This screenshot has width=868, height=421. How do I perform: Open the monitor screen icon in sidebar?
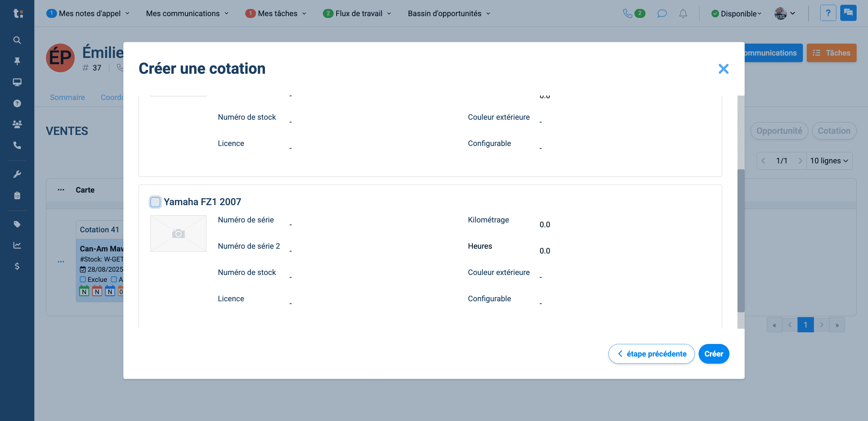click(x=17, y=82)
